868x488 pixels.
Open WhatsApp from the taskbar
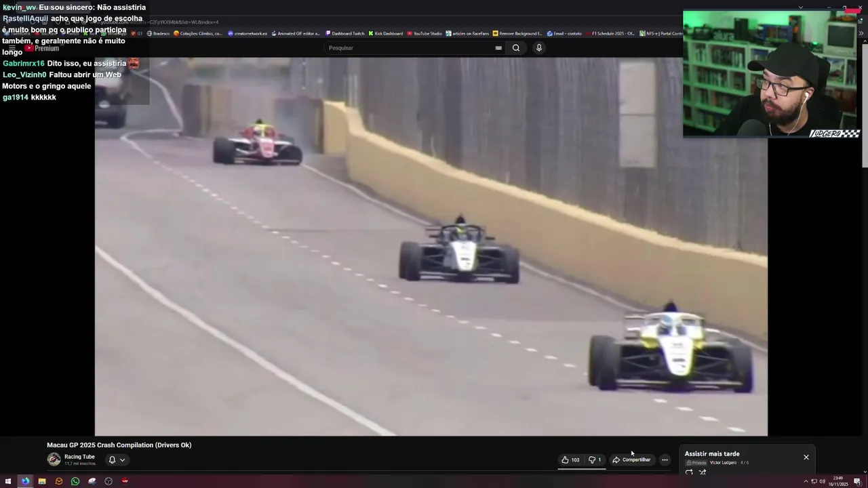click(x=75, y=481)
